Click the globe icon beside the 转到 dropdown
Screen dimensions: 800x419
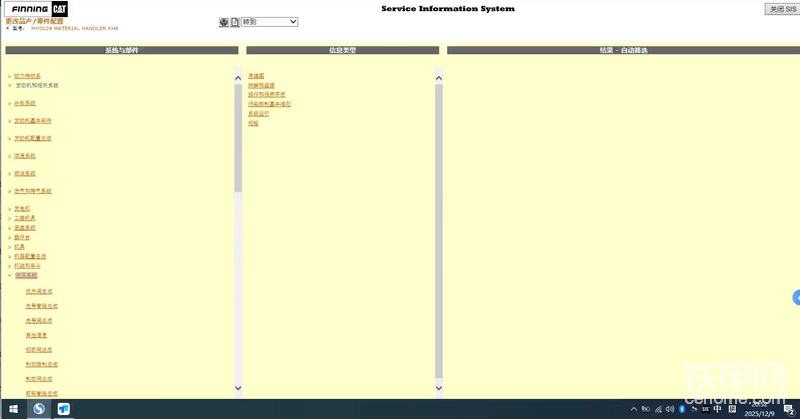click(x=224, y=22)
